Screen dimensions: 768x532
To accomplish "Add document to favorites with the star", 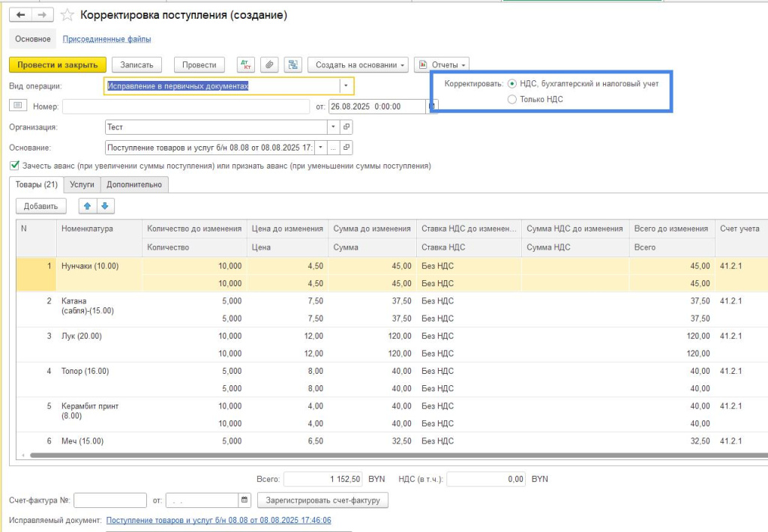I will point(67,15).
